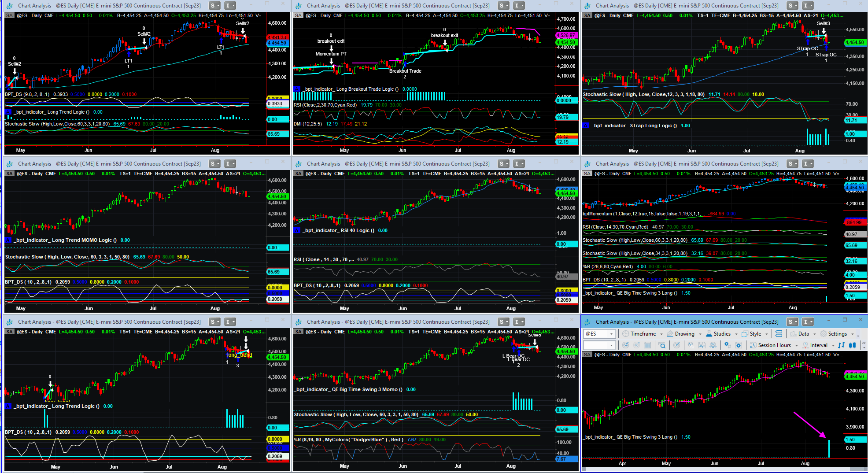
Task: Click the Settings button in the toolbar
Action: click(837, 334)
